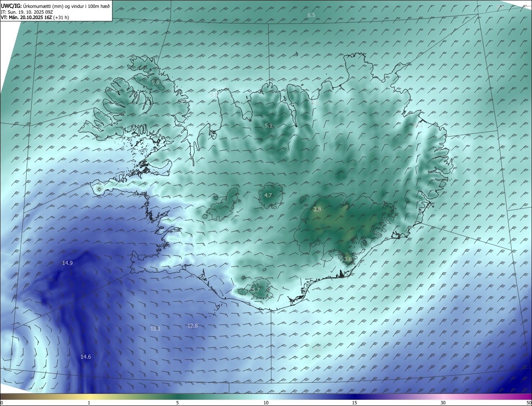Screen dimensions: 532x406
Task: Click the colorbar tick label 1
Action: pos(89,403)
